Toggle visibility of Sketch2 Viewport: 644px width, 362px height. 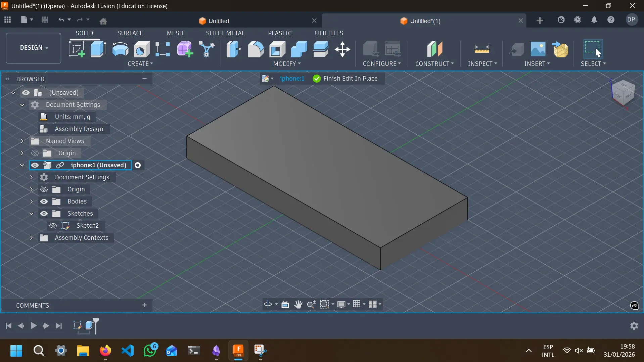point(53,225)
